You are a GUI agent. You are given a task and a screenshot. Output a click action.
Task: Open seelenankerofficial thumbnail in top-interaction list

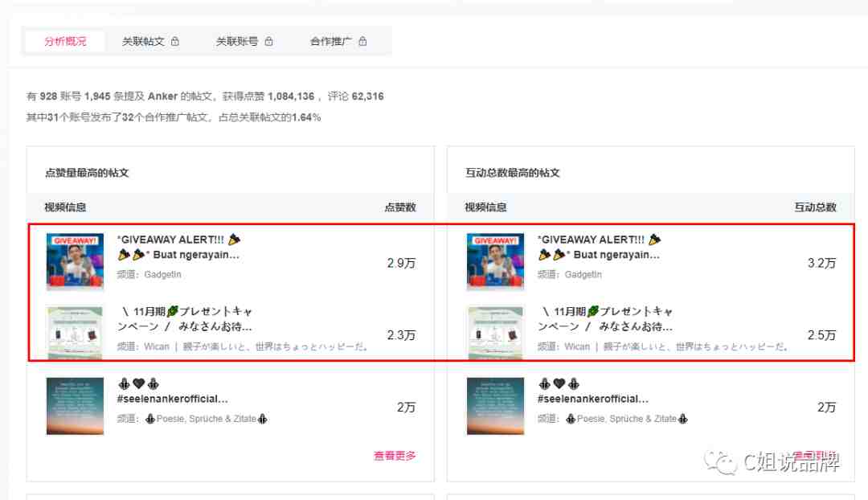tap(495, 406)
